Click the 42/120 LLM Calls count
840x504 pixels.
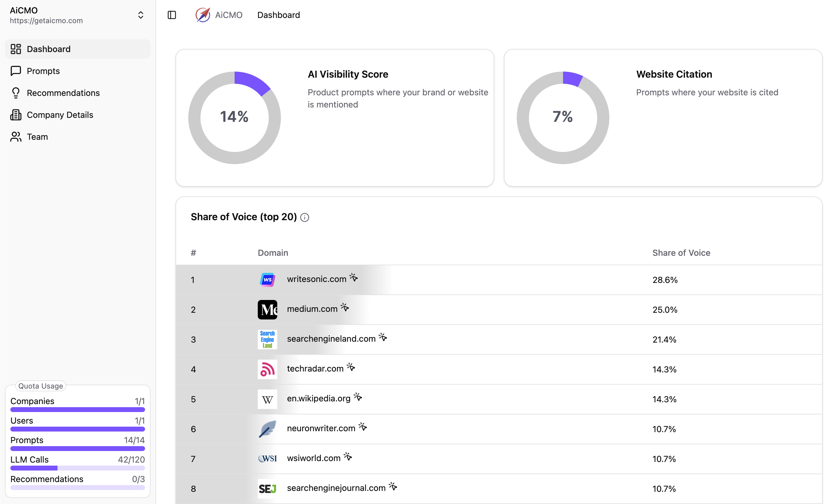coord(132,460)
